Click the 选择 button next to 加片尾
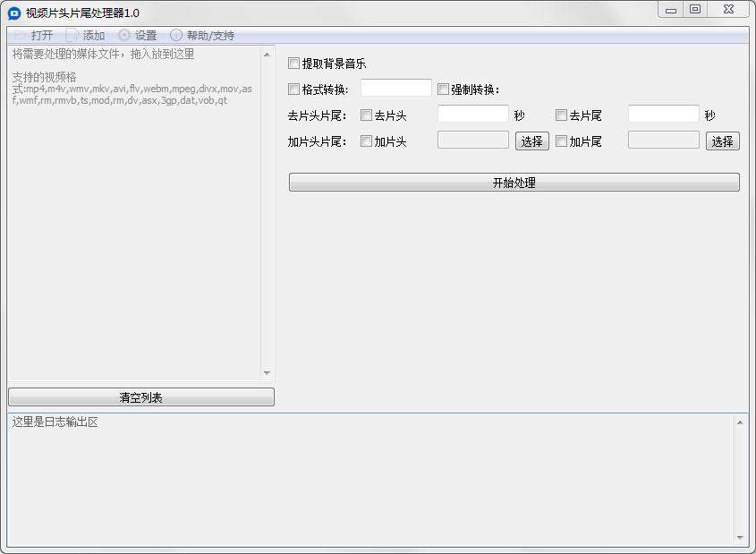The image size is (756, 554). [722, 141]
